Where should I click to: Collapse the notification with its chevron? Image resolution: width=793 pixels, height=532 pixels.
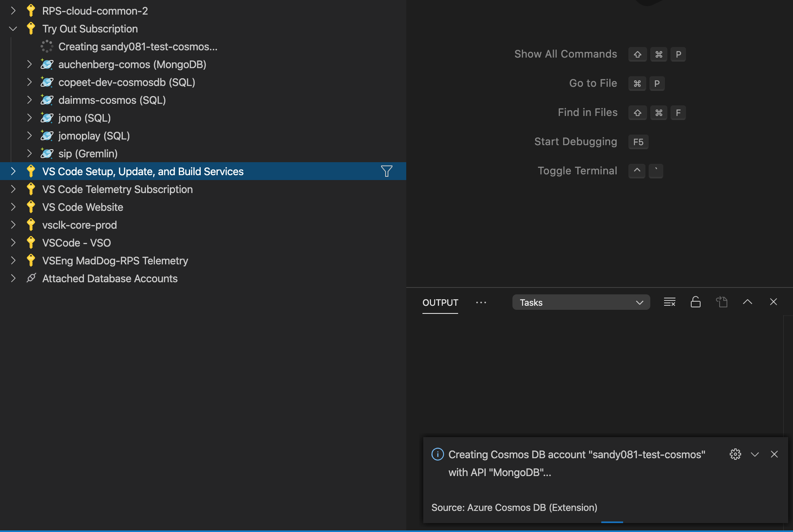[754, 454]
